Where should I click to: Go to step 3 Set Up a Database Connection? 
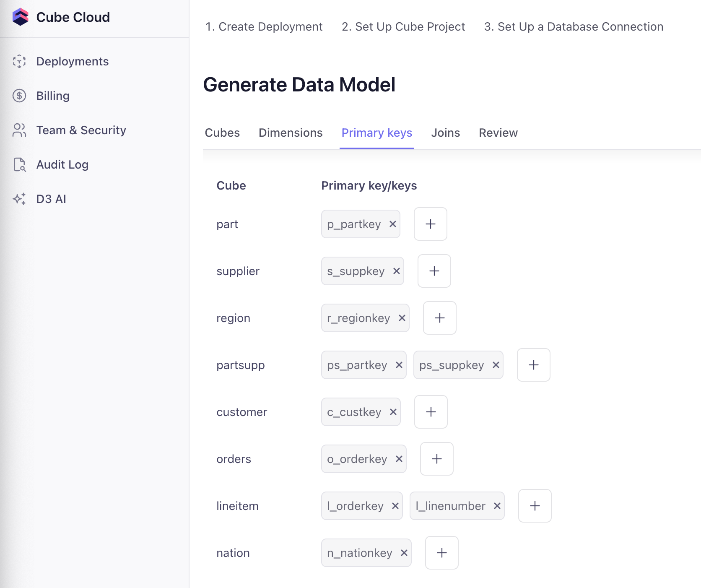(574, 27)
